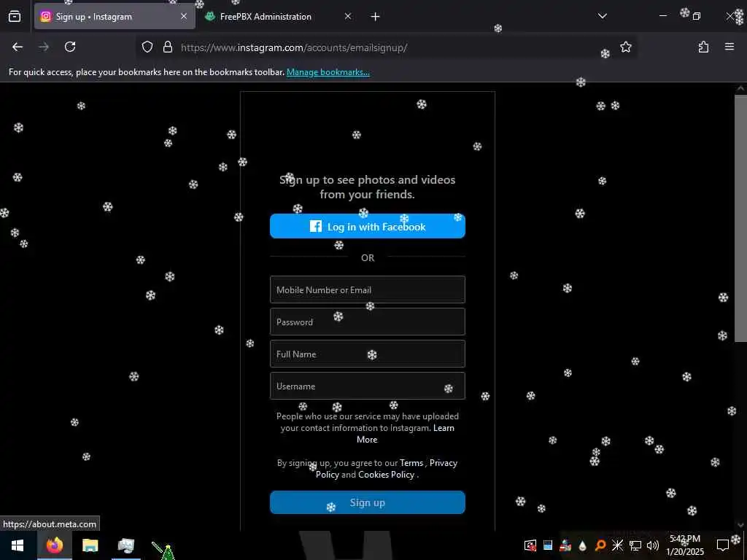The width and height of the screenshot is (747, 560).
Task: Reload the Instagram page
Action: 70,47
